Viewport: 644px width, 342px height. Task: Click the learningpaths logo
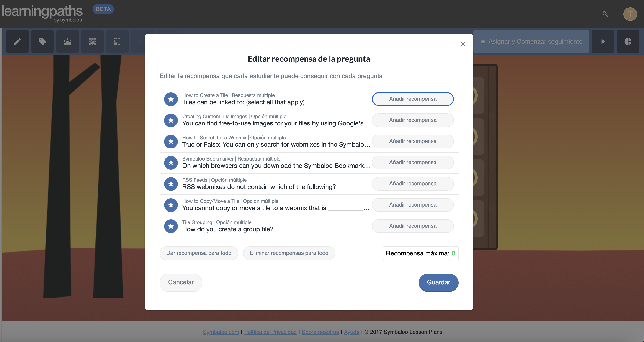42,13
